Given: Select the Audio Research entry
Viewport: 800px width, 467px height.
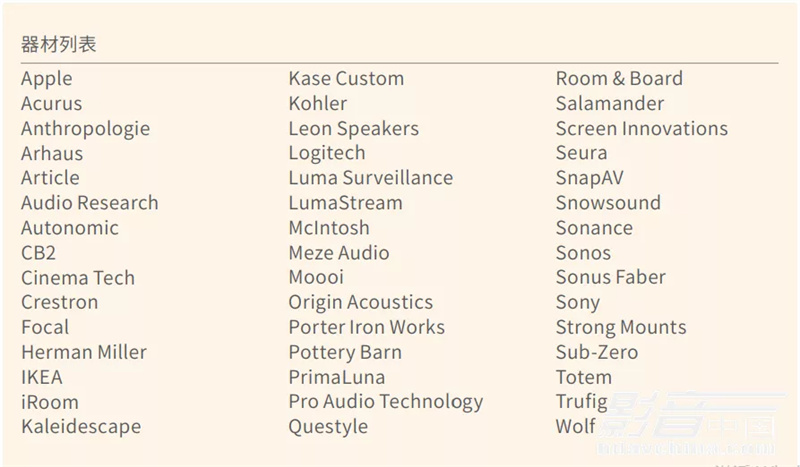Looking at the screenshot, I should pyautogui.click(x=90, y=203).
